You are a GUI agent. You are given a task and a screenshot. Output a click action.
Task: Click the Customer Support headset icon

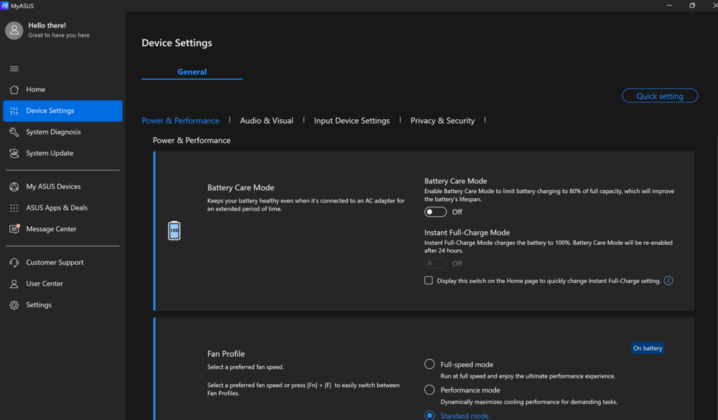click(14, 262)
